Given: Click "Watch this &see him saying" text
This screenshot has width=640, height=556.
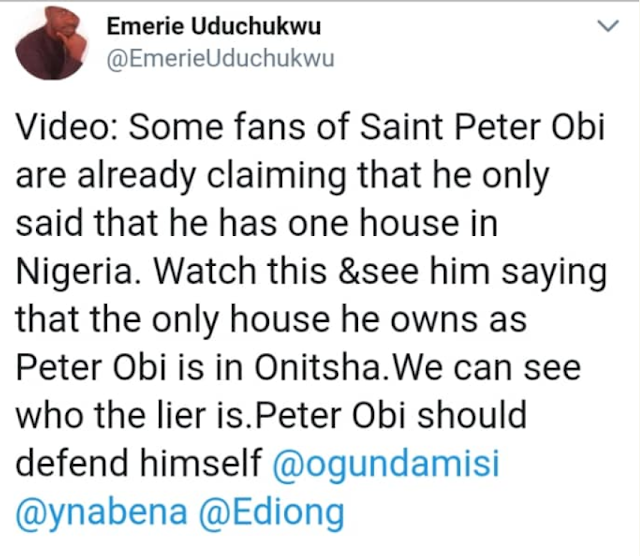Looking at the screenshot, I should coord(380,272).
